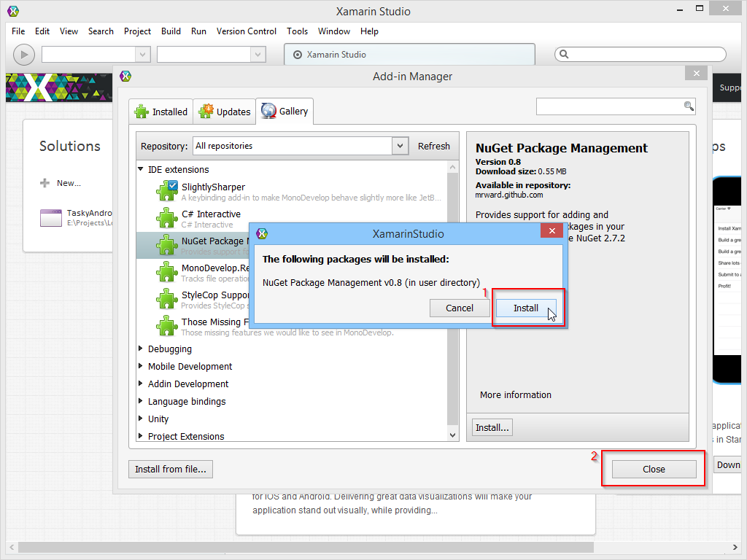Open the Tools menu
The image size is (747, 560).
[297, 31]
